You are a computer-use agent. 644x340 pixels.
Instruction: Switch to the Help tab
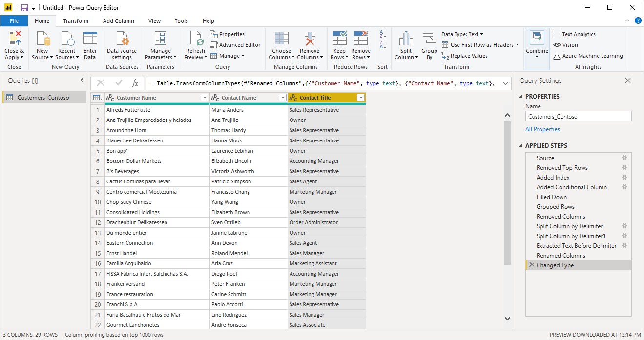208,21
